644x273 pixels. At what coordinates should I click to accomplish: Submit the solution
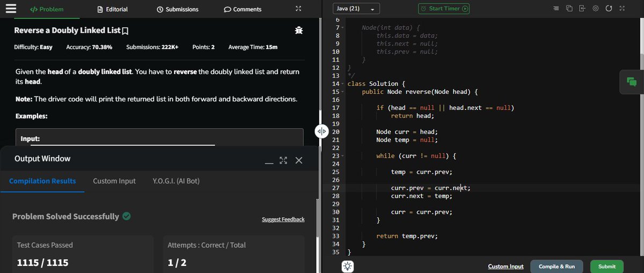click(607, 267)
